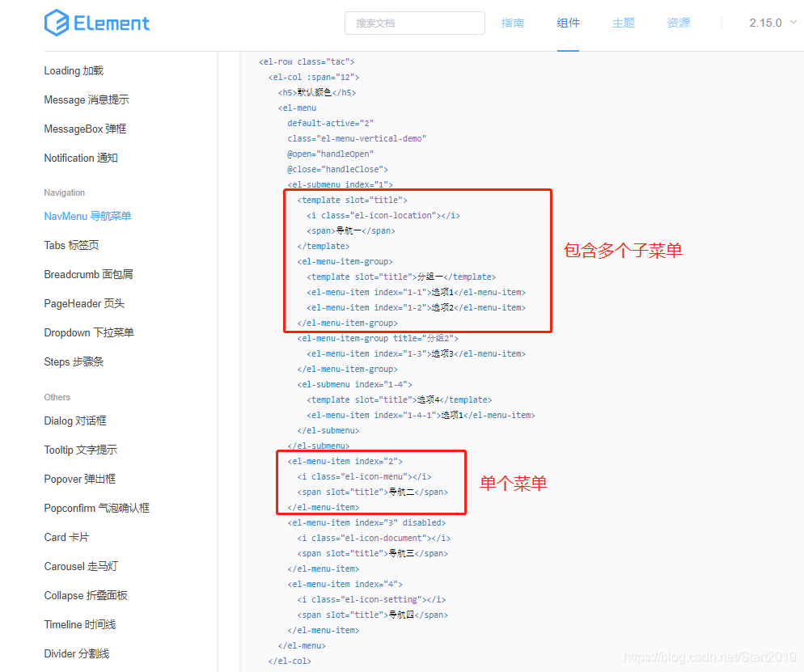
Task: Open the 组件 nav tab
Action: [568, 23]
